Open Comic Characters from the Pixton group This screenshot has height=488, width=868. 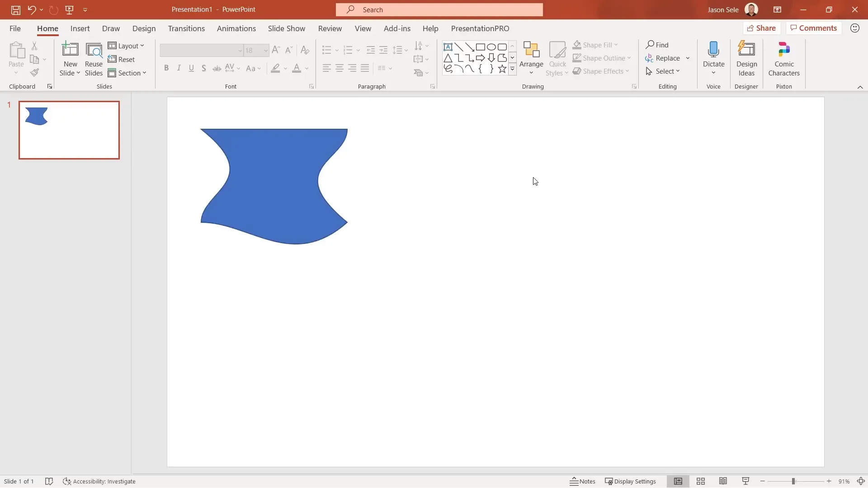(783, 58)
